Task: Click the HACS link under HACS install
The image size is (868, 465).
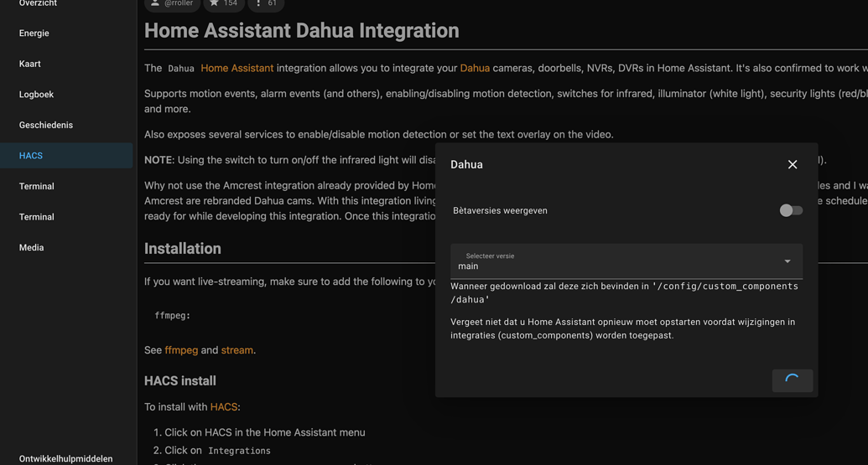Action: coord(223,407)
